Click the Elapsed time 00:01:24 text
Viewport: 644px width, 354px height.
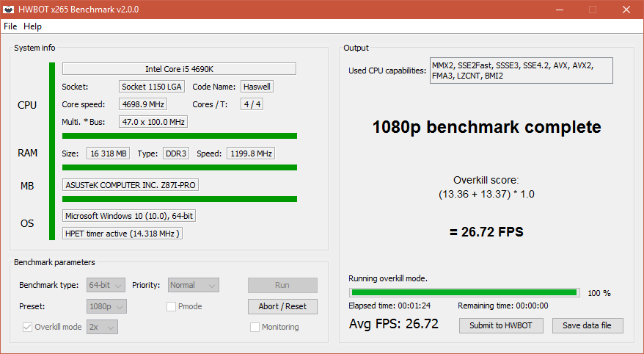click(389, 306)
